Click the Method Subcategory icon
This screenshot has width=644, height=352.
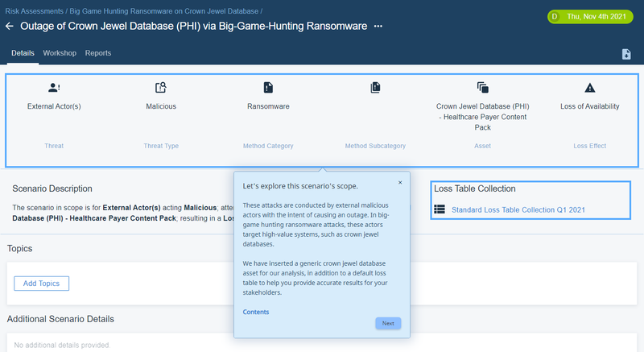coord(375,88)
